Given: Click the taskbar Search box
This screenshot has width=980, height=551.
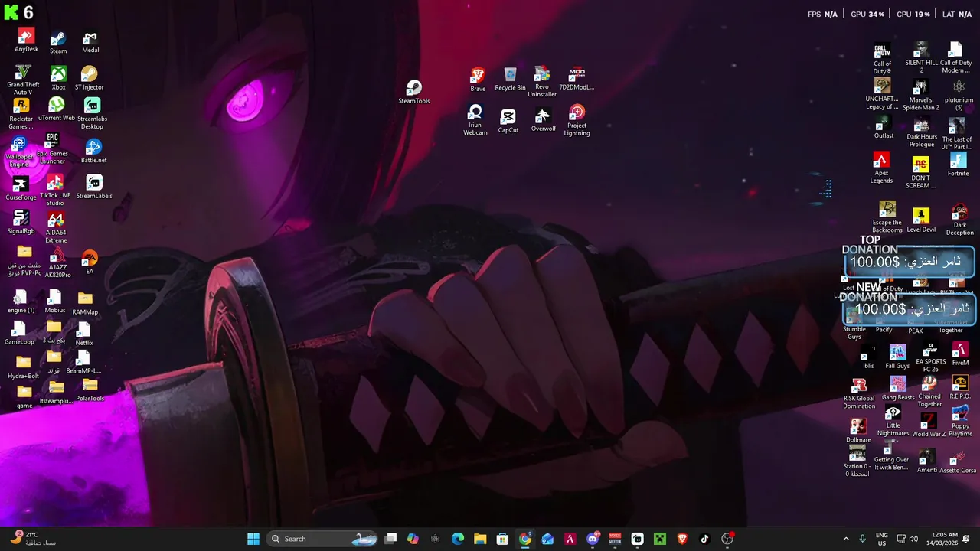Looking at the screenshot, I should point(323,539).
